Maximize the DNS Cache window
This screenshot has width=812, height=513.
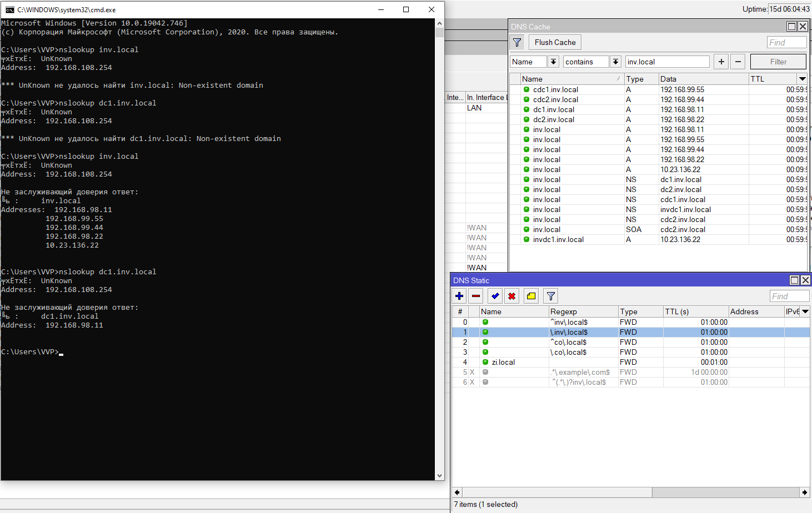(x=792, y=27)
